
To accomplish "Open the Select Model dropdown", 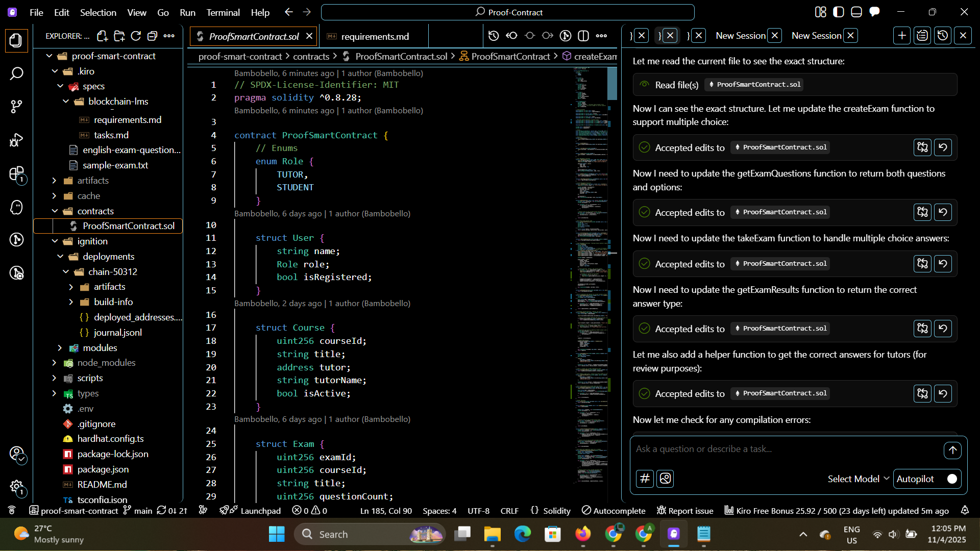I will pyautogui.click(x=858, y=479).
